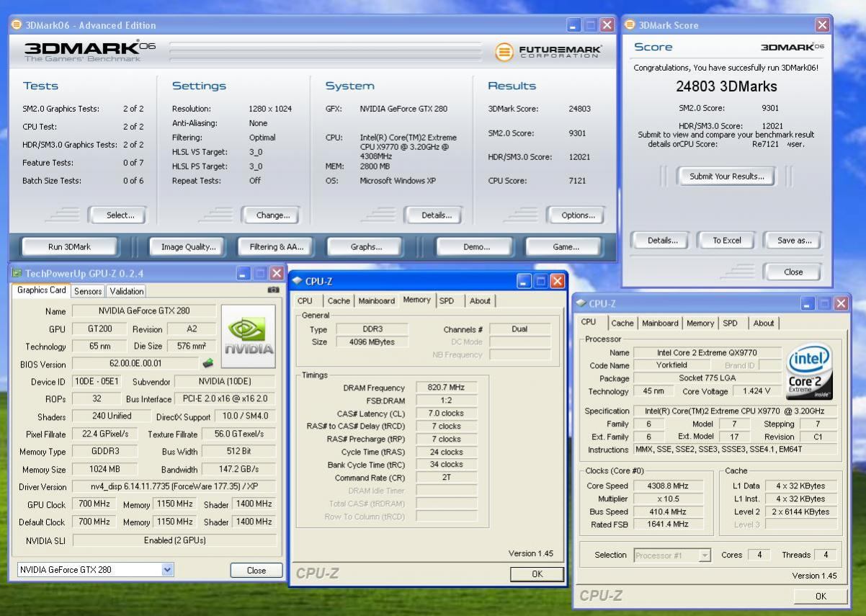Click the Run 3DMark button
The image size is (866, 616).
coord(69,247)
